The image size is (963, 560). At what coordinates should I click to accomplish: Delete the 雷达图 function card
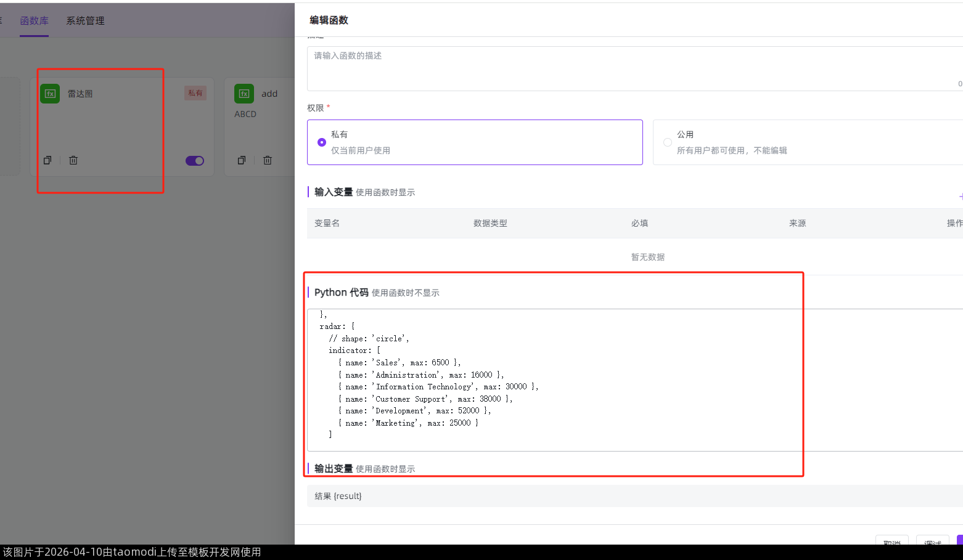[73, 160]
